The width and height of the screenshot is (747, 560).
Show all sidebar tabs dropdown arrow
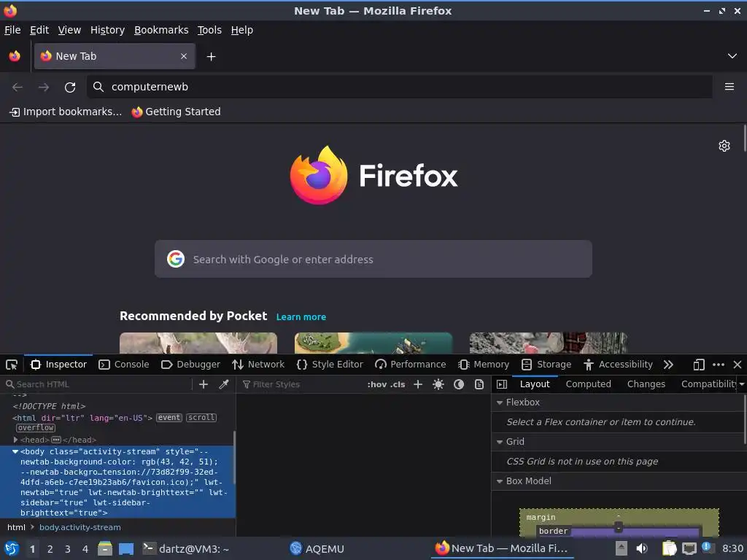742,384
